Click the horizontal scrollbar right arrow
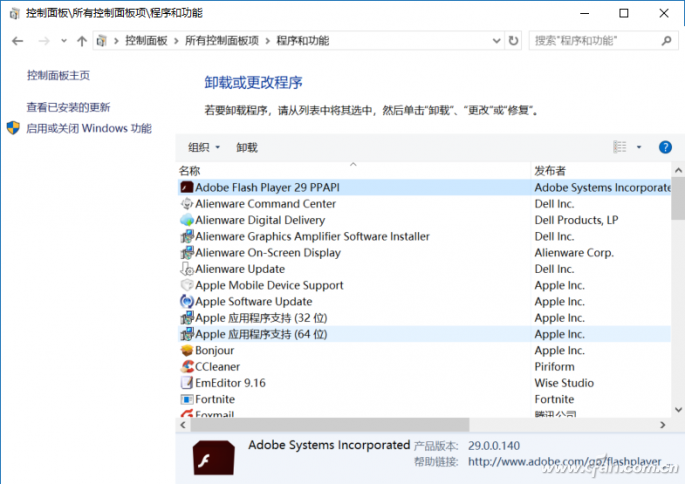 (663, 425)
